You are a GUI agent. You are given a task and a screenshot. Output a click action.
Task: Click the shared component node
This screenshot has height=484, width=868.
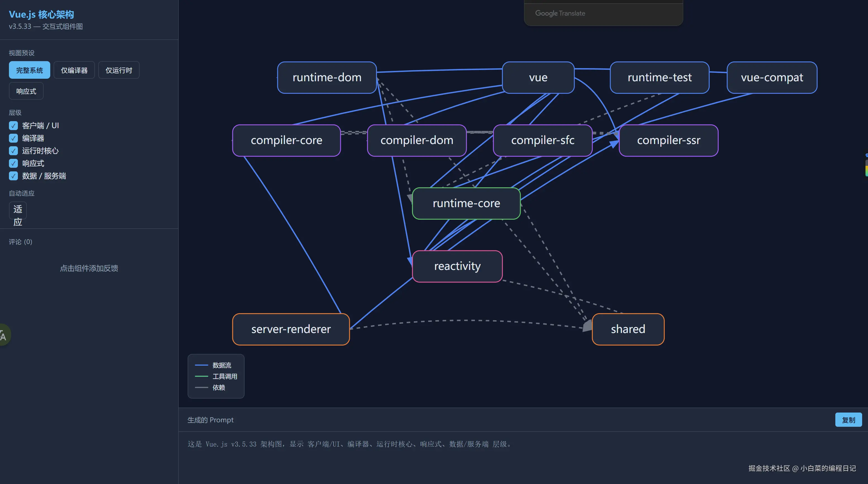pos(628,329)
